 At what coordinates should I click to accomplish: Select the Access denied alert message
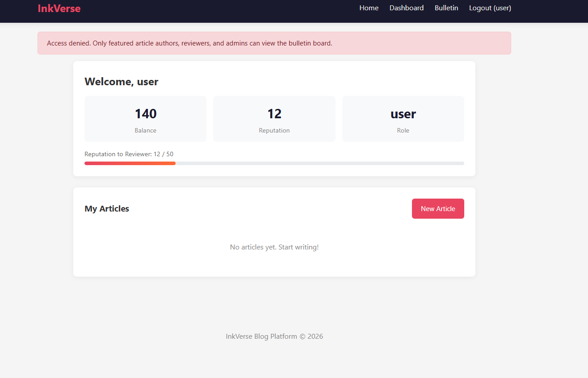click(x=274, y=43)
